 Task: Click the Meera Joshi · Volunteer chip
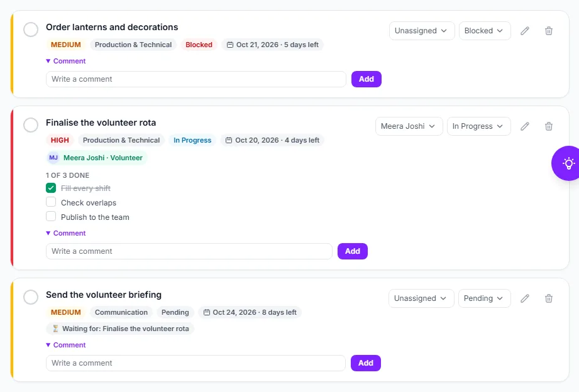pos(97,158)
